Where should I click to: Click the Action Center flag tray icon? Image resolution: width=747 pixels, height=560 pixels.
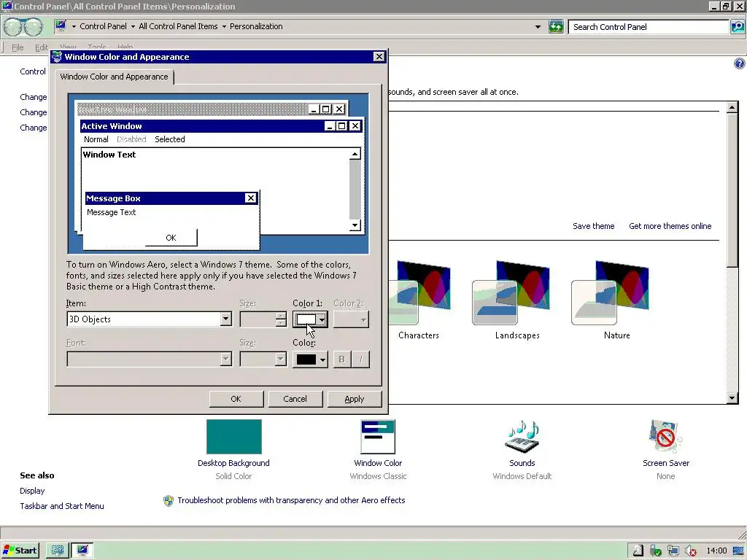click(x=638, y=551)
